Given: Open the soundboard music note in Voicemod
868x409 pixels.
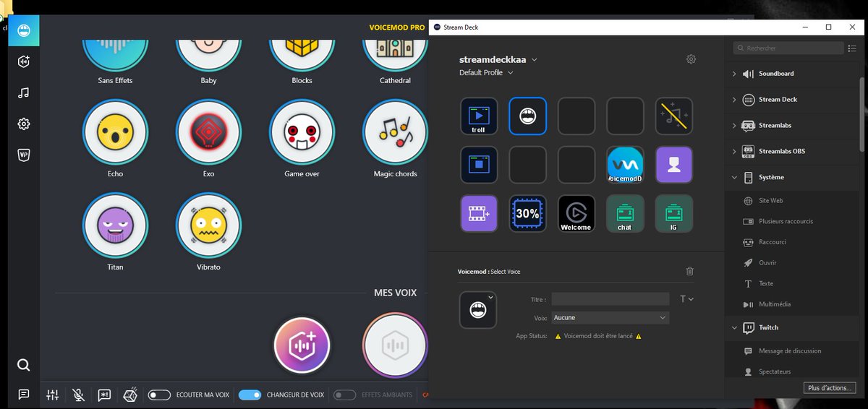Looking at the screenshot, I should pos(24,92).
